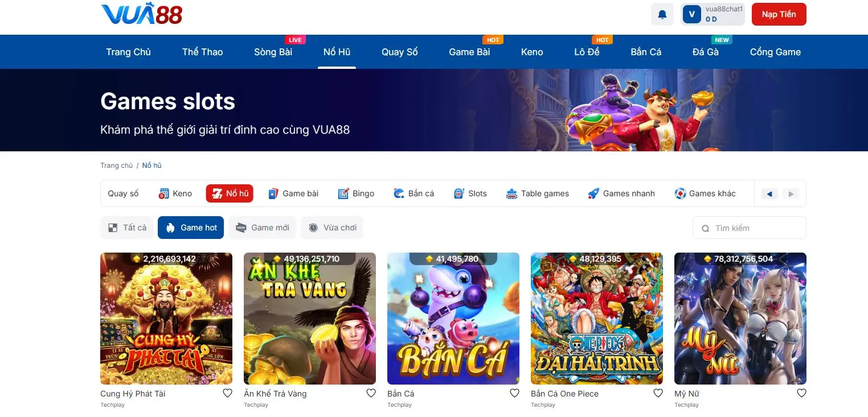Open the Lô Đề menu item

[x=587, y=52]
